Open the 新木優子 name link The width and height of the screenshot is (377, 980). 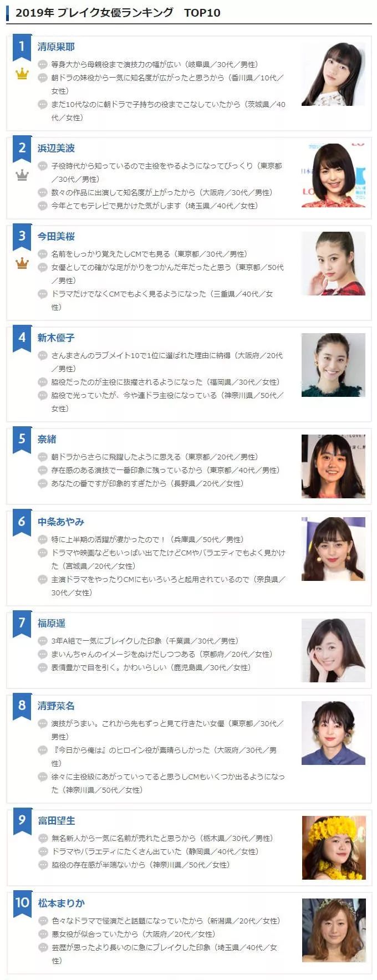(x=56, y=338)
